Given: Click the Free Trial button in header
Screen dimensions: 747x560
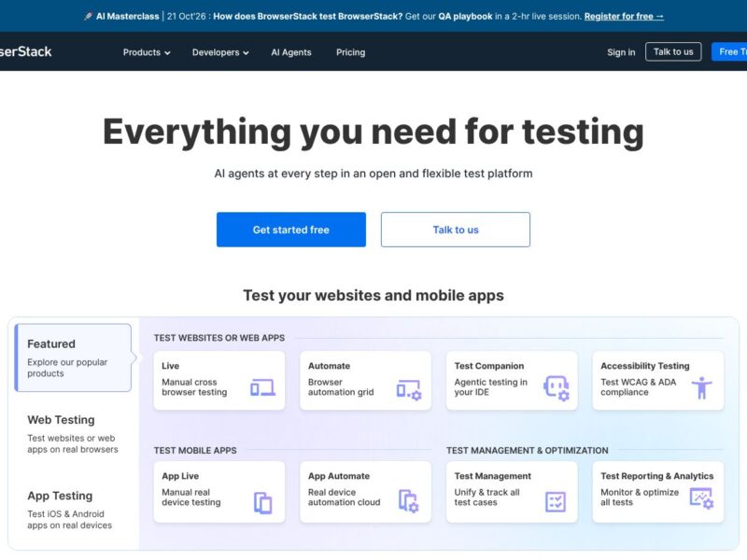Looking at the screenshot, I should click(x=729, y=51).
